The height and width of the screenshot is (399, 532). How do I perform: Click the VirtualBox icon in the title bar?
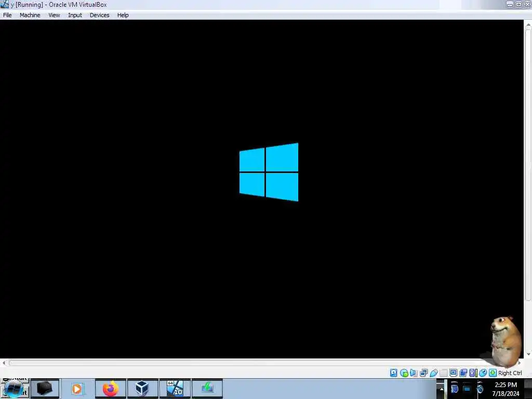point(4,4)
